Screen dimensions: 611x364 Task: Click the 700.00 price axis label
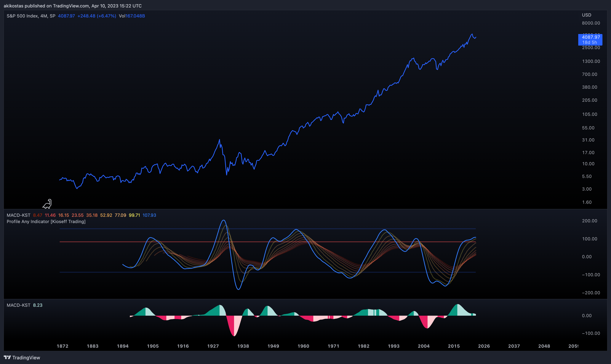(x=590, y=74)
